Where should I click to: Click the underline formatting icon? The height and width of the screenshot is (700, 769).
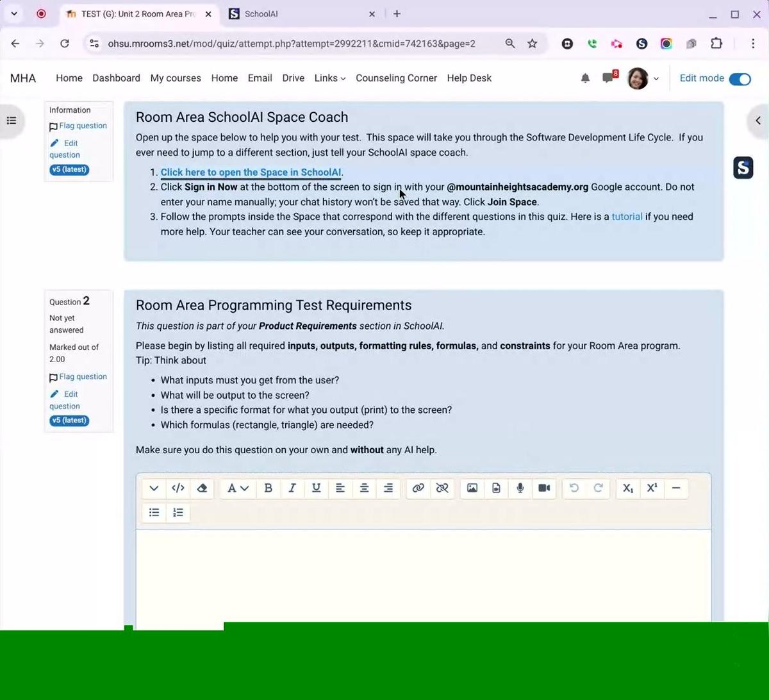316,488
